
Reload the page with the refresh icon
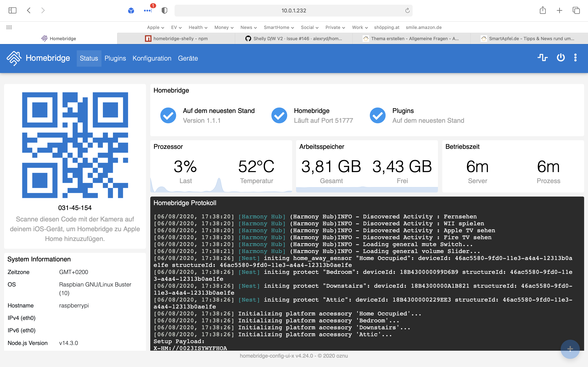[407, 10]
